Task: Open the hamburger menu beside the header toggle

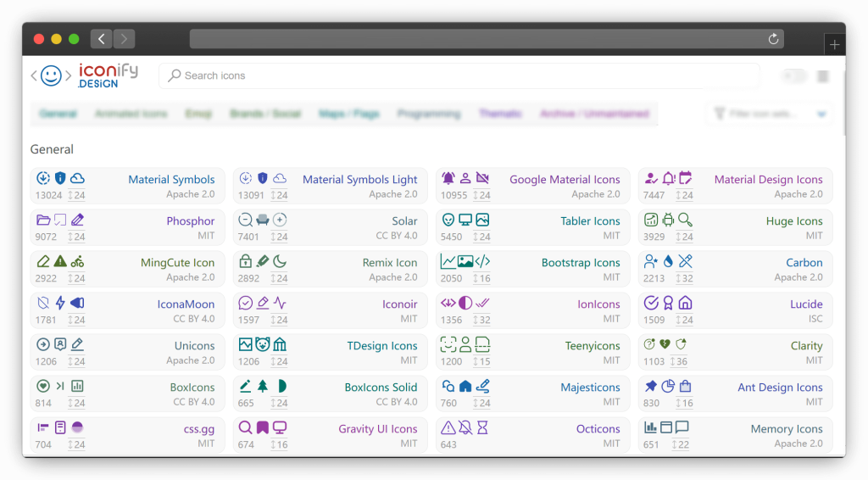Action: [x=822, y=76]
